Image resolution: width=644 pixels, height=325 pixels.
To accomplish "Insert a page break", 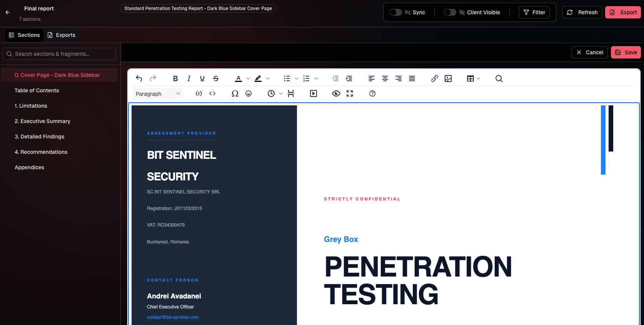I will [291, 93].
